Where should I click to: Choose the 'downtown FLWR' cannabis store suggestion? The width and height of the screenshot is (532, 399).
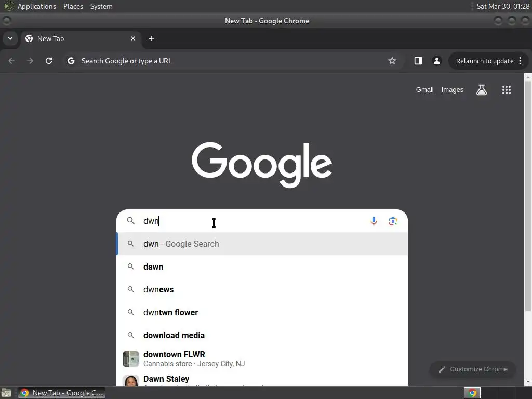point(262,359)
